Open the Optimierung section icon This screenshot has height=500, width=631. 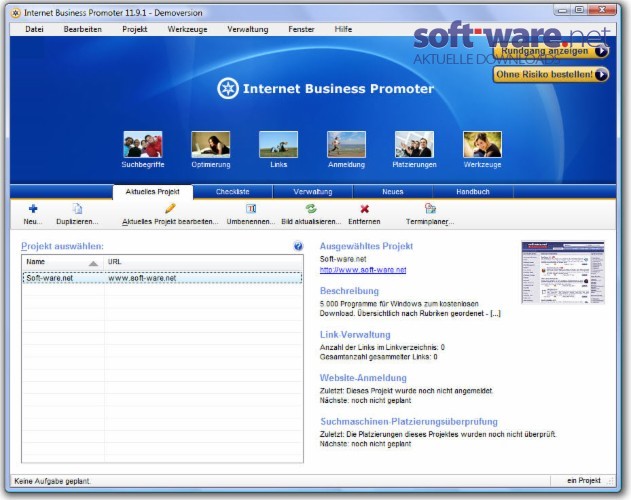[211, 145]
